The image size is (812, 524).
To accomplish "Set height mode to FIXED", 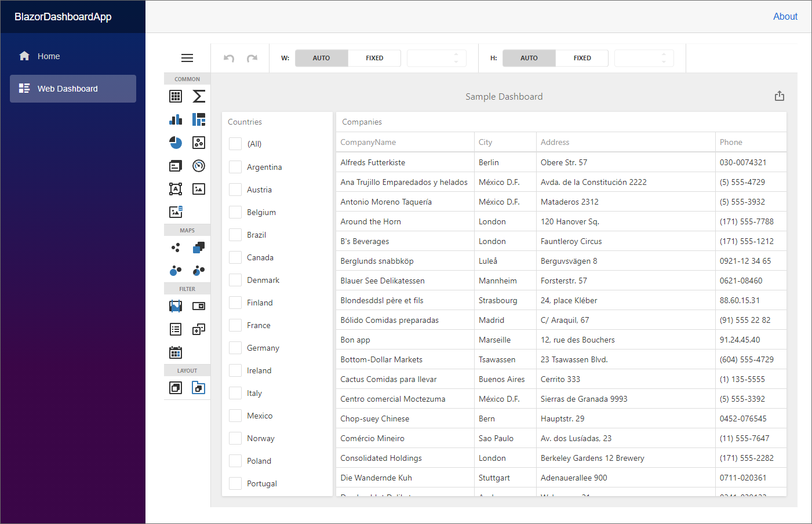I will tap(582, 58).
